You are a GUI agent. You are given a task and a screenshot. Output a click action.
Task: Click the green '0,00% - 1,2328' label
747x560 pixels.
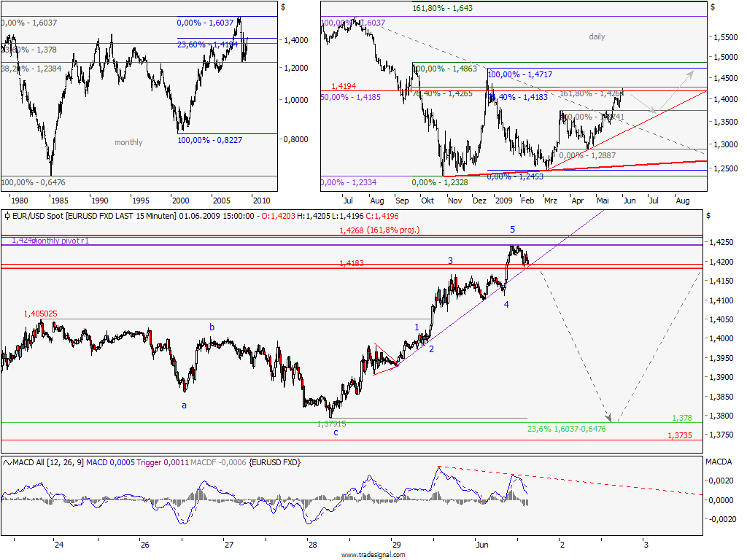440,182
